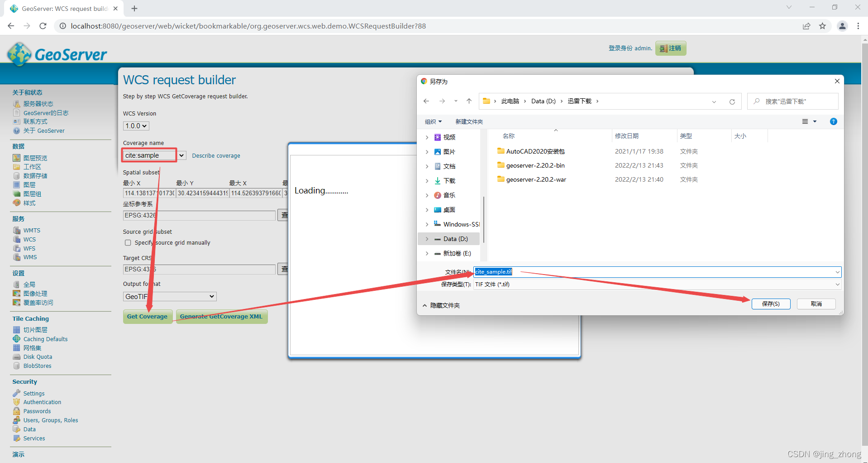Click the Security Settings wrench icon
This screenshot has width=868, height=463.
coord(17,393)
